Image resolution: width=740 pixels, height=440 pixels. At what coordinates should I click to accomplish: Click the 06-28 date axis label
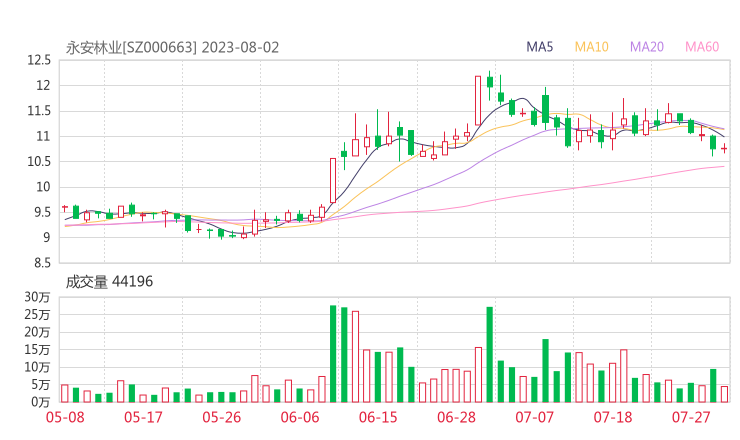[456, 417]
